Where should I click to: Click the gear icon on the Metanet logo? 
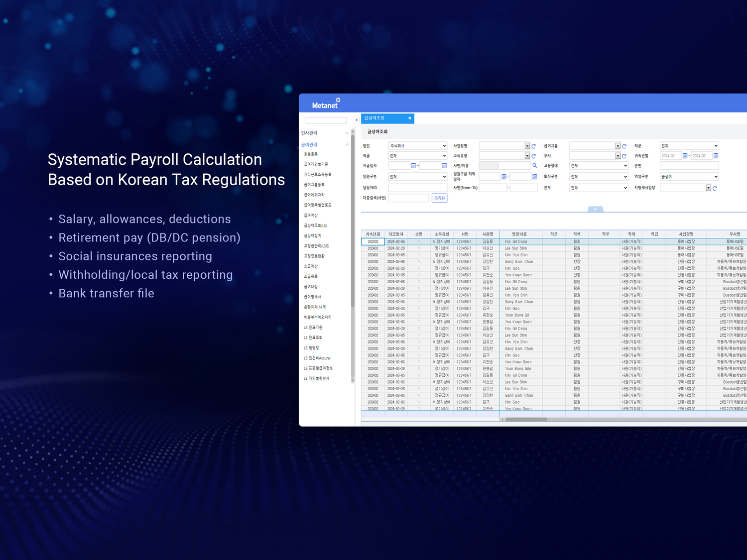tap(338, 100)
